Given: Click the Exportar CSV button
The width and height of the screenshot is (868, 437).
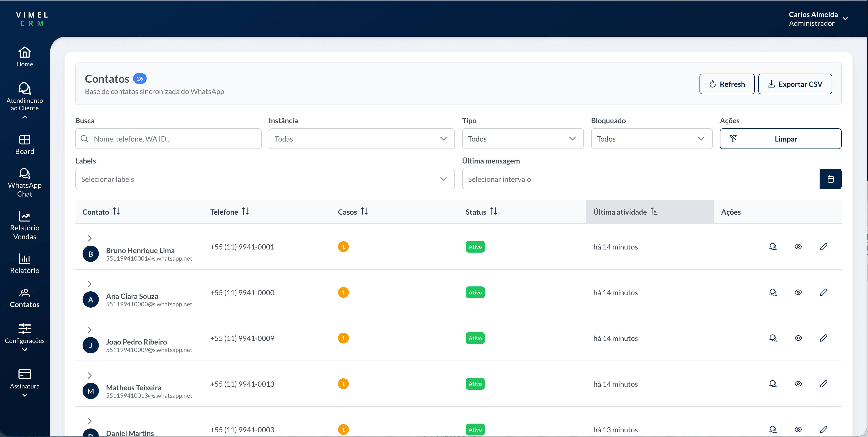Looking at the screenshot, I should click(795, 84).
